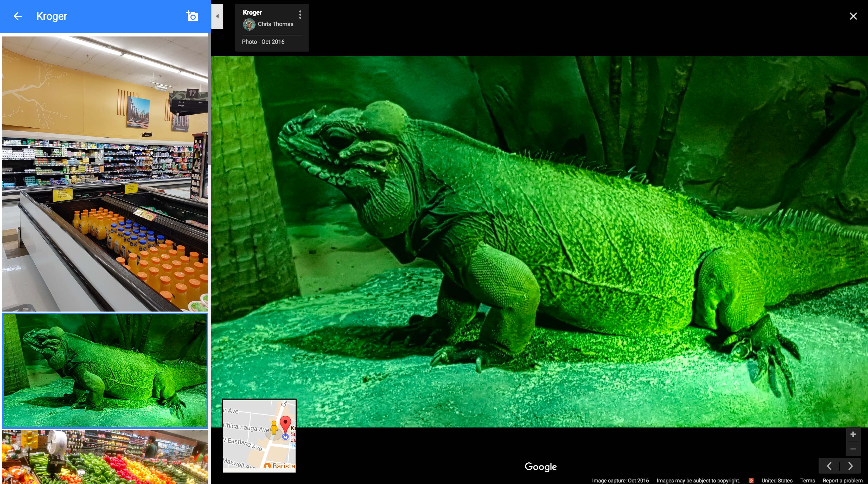This screenshot has height=484, width=868.
Task: Click the back arrow next to Kroger
Action: (17, 16)
